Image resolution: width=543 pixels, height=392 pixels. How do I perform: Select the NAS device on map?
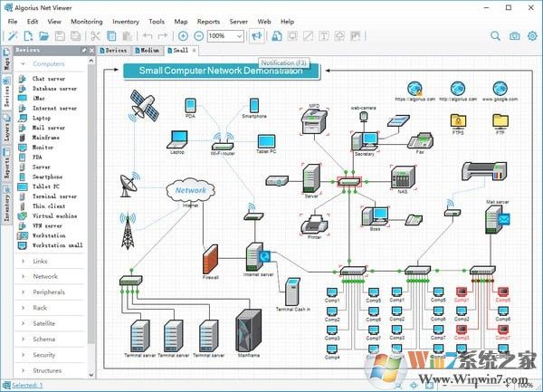pos(403,177)
